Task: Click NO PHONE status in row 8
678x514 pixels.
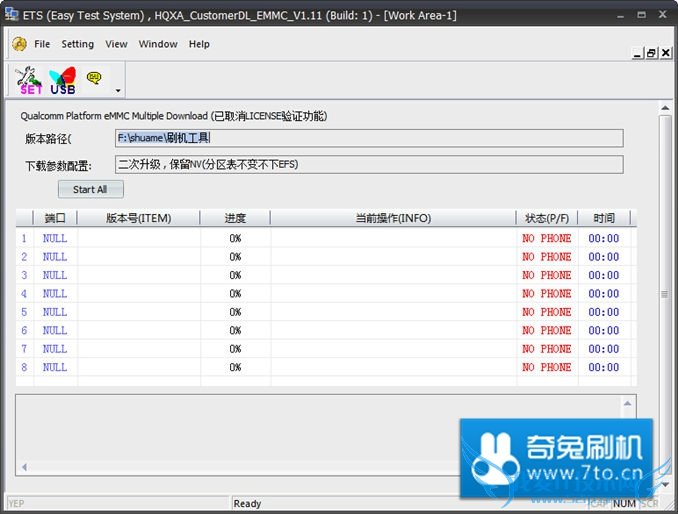Action: (x=547, y=367)
